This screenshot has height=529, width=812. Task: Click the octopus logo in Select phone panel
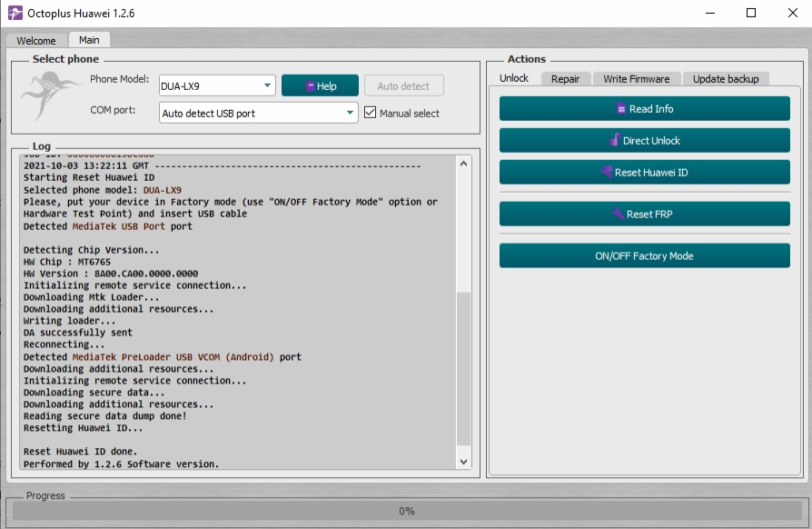click(50, 95)
